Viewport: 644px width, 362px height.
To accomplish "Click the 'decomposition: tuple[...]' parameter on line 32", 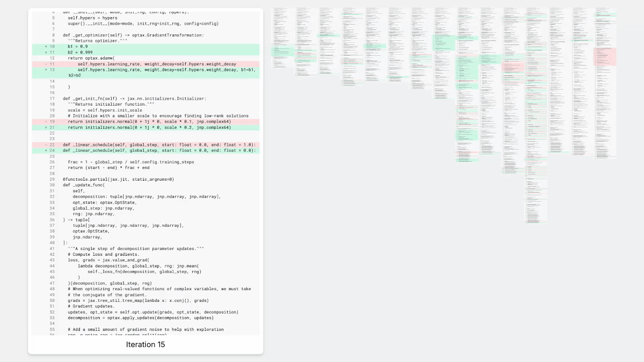I will click(x=147, y=197).
